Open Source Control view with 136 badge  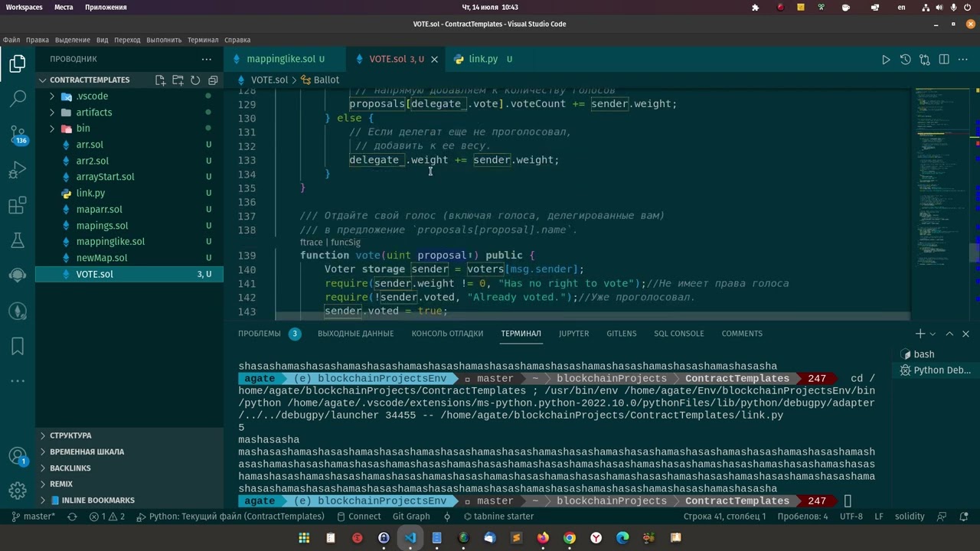click(x=17, y=135)
